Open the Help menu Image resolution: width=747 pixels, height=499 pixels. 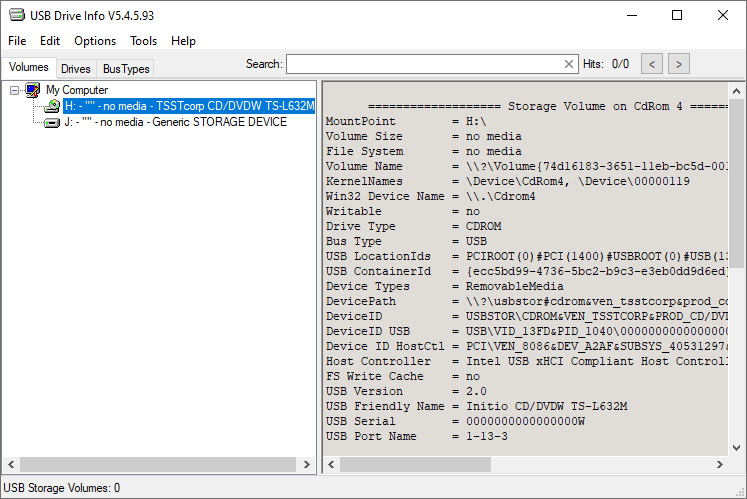click(183, 41)
